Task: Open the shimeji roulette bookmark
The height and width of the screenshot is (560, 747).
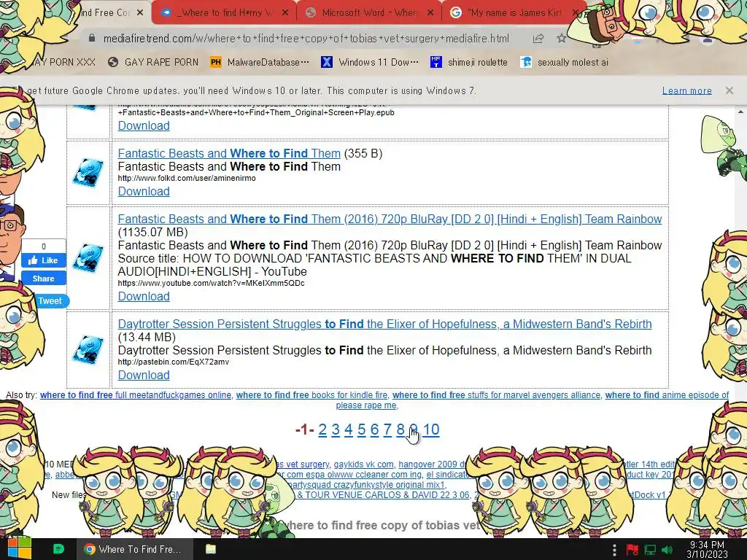Action: tap(469, 62)
